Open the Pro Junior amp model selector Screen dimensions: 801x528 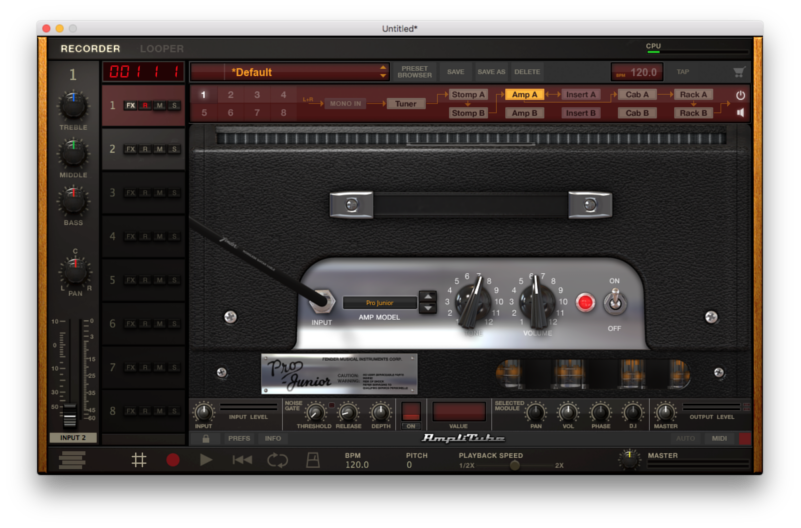380,303
